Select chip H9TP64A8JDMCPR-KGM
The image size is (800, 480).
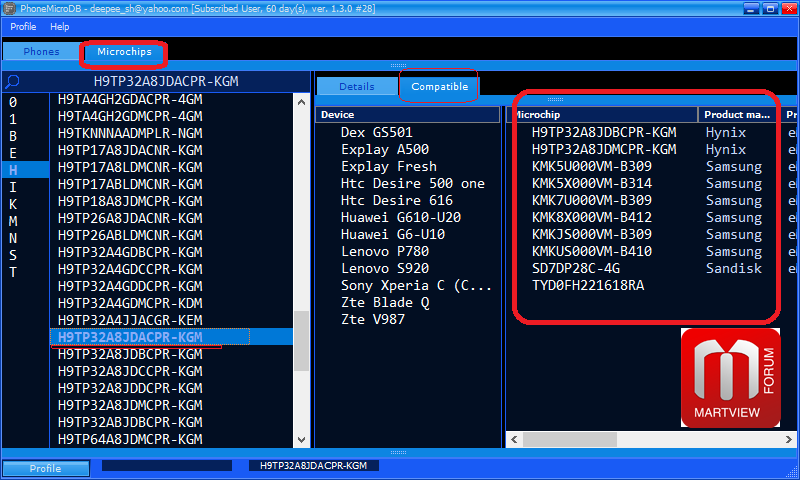tap(130, 439)
